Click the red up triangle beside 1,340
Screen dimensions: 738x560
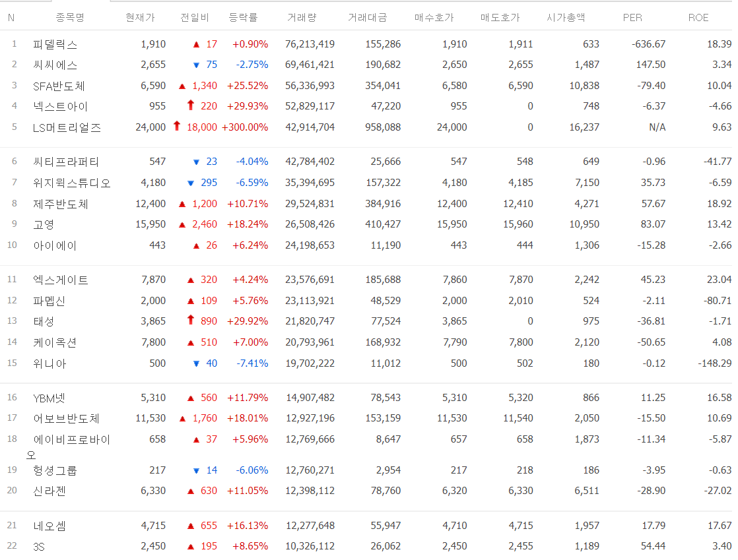tap(182, 86)
